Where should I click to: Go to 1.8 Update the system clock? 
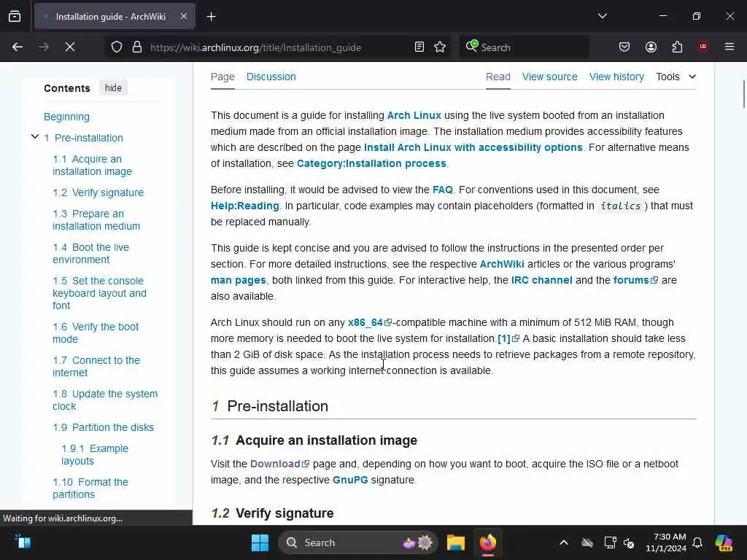coord(105,400)
